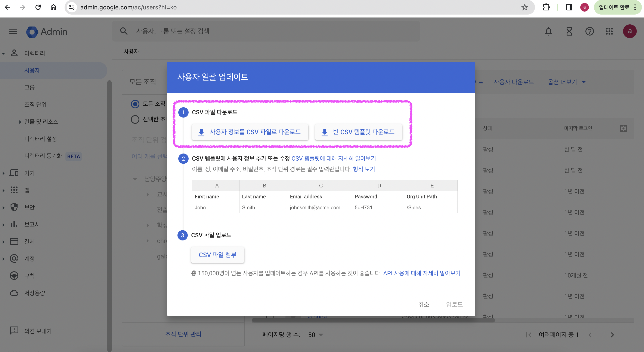
Task: Click 빈 CSV 템플릿 다운로드 button
Action: pos(359,132)
